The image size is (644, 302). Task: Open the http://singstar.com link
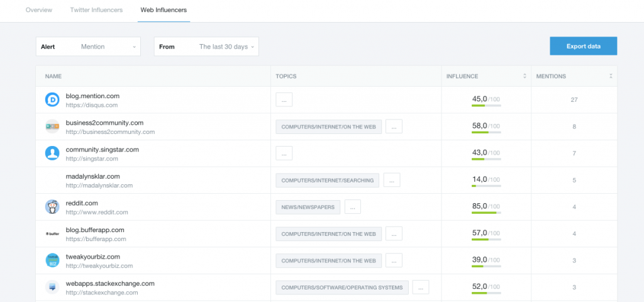[92, 159]
